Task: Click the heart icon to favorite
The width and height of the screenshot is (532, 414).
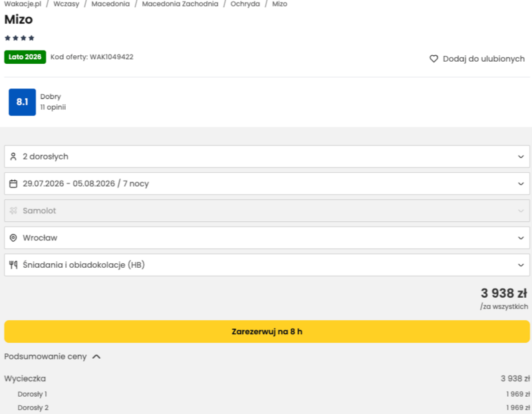Action: point(434,59)
